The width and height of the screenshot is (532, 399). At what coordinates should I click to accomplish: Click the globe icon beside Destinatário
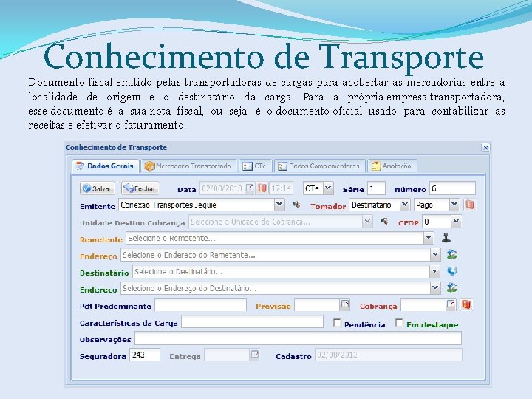point(452,270)
